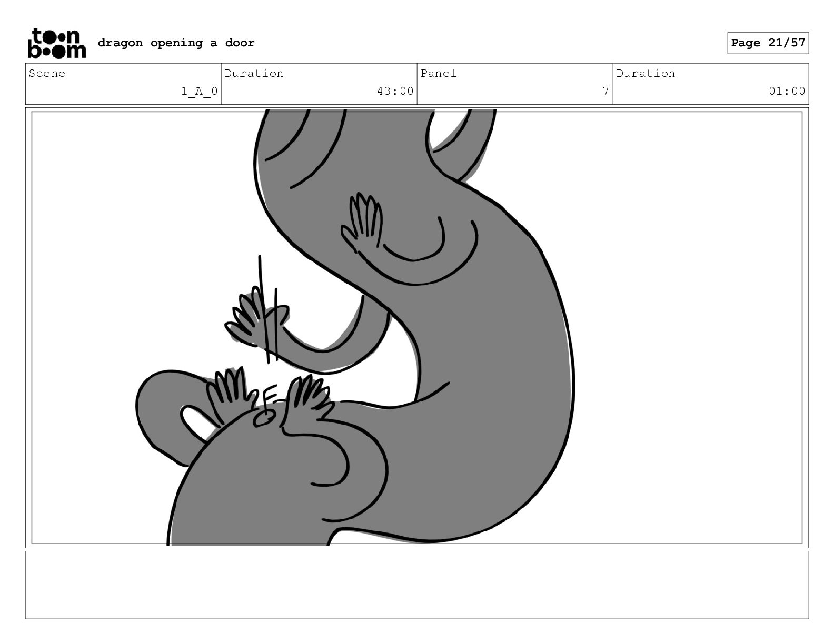Image resolution: width=834 pixels, height=644 pixels.
Task: Click the scene duration value '43:00'
Action: click(395, 92)
